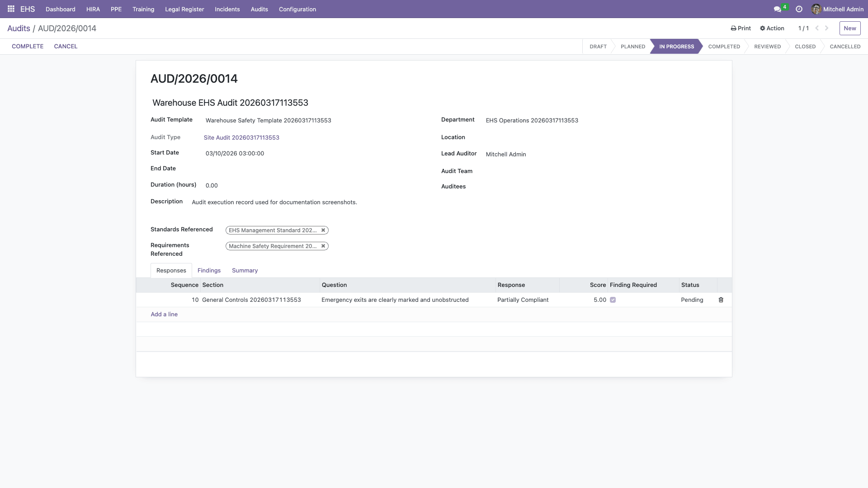Viewport: 868px width, 488px height.
Task: Remove the EHS Management Standard tag
Action: point(323,230)
